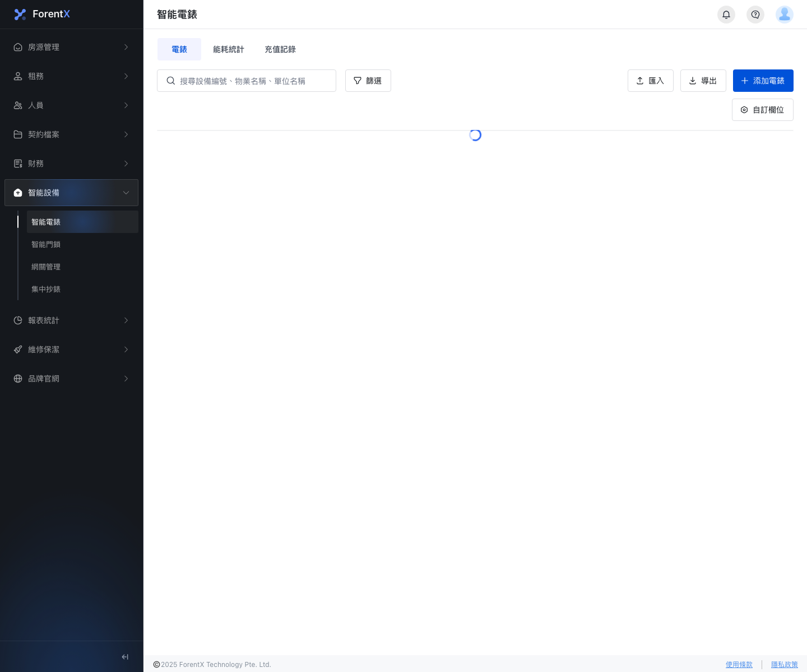Click the 智能設備 device icon
Viewport: 807px width, 672px height.
pos(18,193)
